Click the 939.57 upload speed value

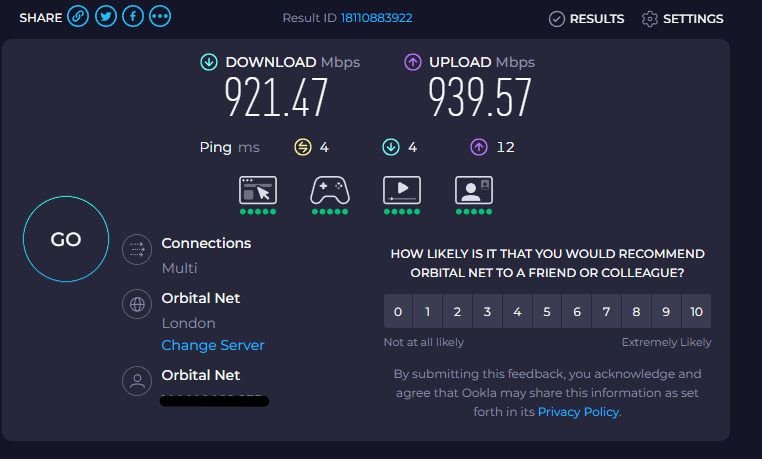pyautogui.click(x=480, y=98)
